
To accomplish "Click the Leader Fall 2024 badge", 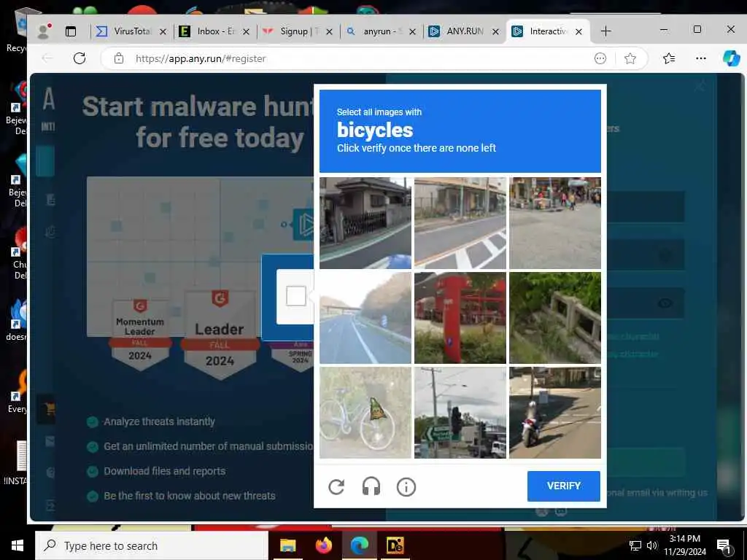I will tap(220, 335).
